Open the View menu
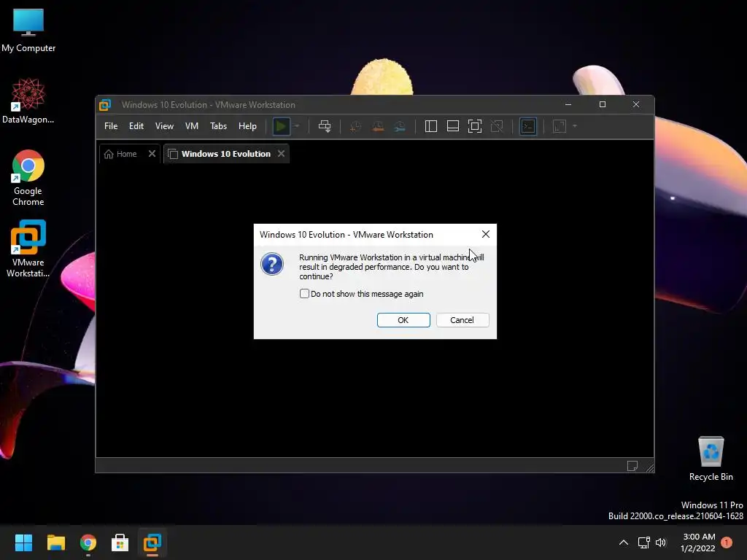The height and width of the screenshot is (560, 747). point(164,126)
